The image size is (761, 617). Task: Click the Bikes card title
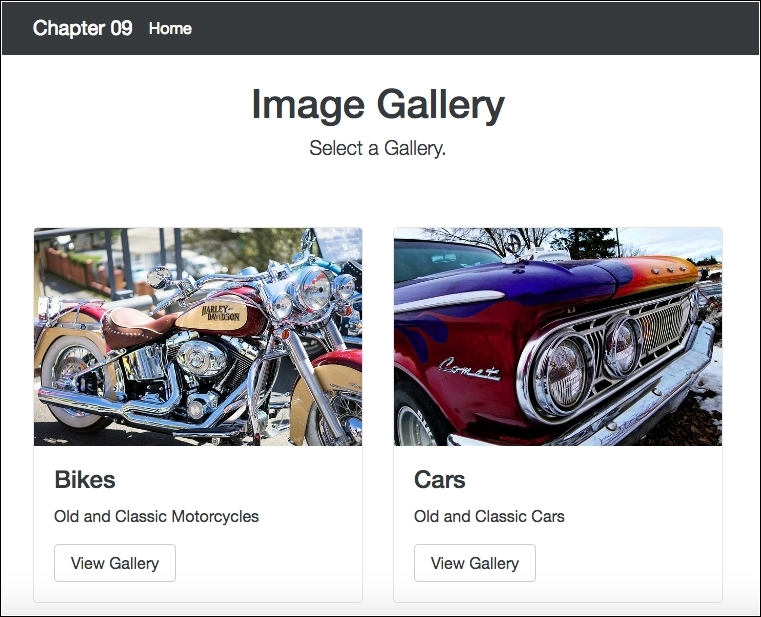click(x=85, y=480)
